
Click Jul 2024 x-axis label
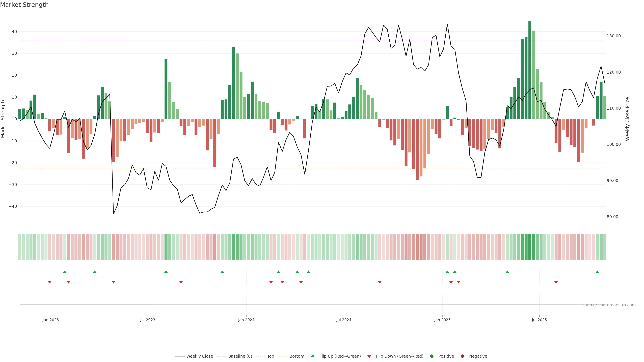(x=344, y=320)
